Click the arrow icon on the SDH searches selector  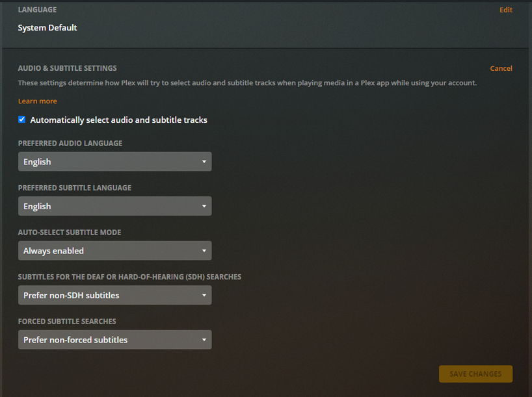[x=204, y=295]
